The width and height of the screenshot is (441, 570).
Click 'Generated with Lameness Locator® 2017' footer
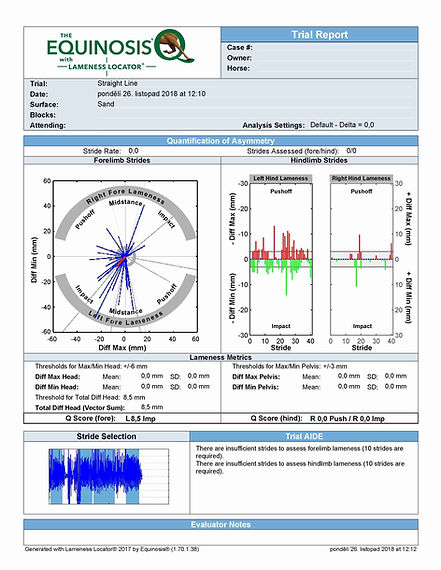(112, 549)
